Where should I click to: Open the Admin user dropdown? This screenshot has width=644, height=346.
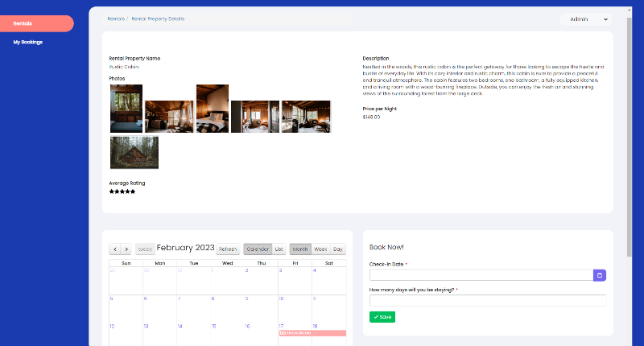[585, 19]
